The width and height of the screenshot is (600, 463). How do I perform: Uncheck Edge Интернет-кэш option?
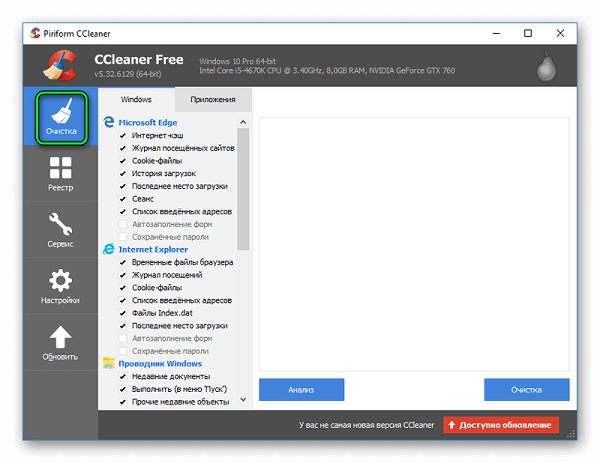[x=123, y=135]
